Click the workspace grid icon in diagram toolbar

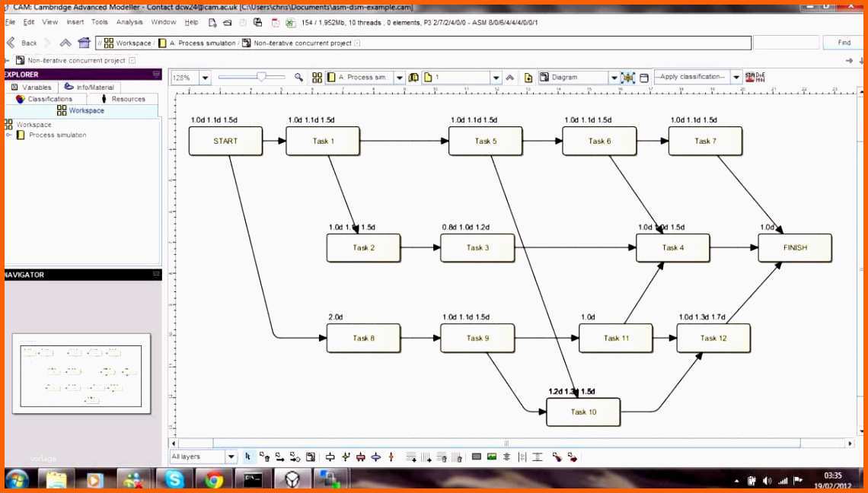tap(317, 78)
